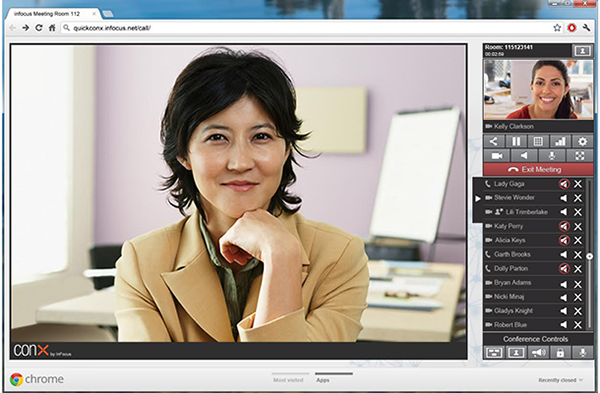
Task: Select the infocus Meeting Room 112 tab
Action: coord(53,14)
